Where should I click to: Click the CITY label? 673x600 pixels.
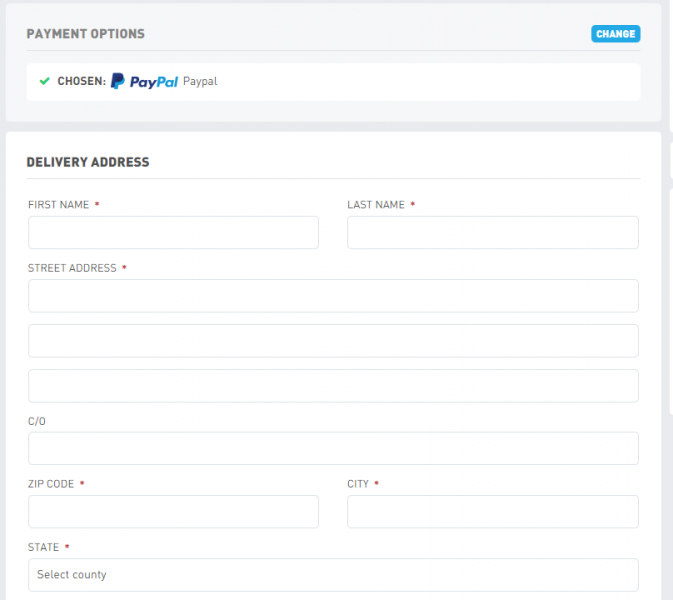pos(358,484)
